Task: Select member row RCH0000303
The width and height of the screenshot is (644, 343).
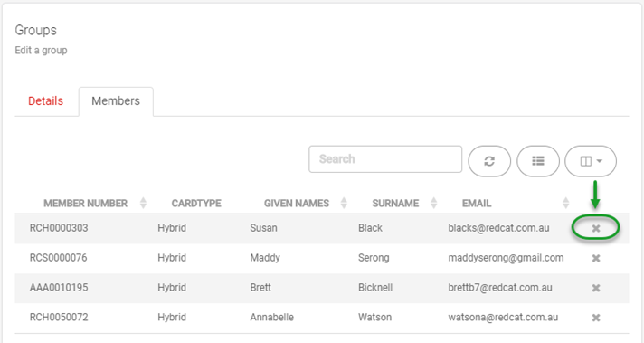Action: (322, 228)
